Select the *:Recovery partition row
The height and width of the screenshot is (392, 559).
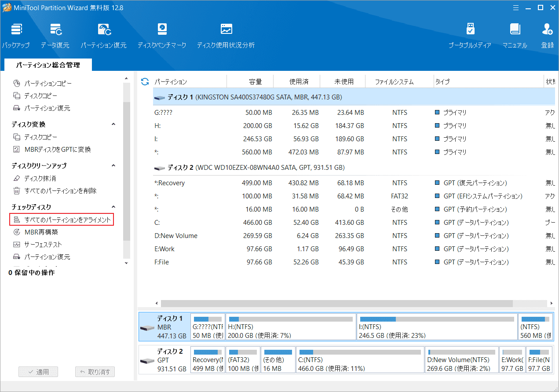pyautogui.click(x=354, y=183)
